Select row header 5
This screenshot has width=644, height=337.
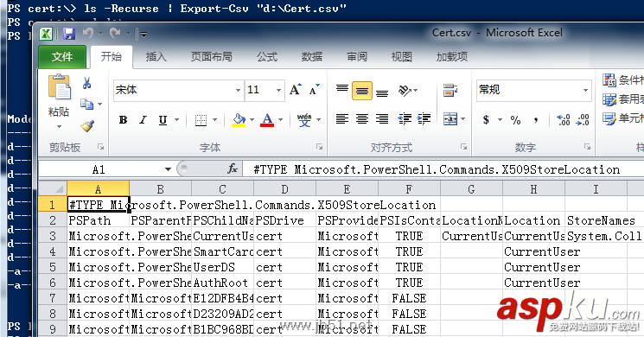click(x=53, y=267)
